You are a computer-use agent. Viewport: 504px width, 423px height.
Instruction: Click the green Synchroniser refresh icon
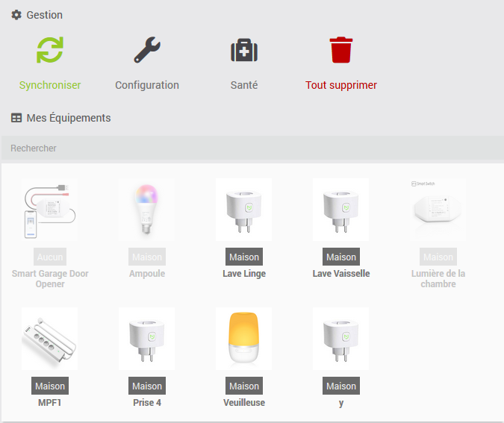[x=50, y=50]
